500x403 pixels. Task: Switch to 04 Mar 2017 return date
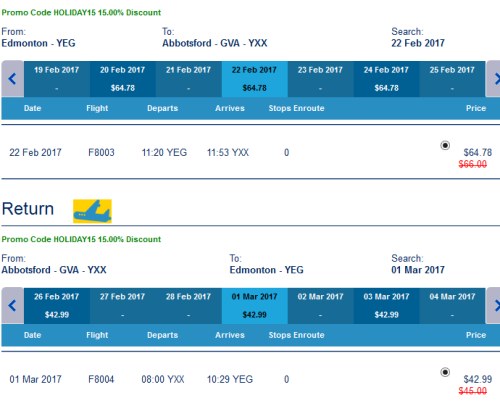pyautogui.click(x=452, y=306)
